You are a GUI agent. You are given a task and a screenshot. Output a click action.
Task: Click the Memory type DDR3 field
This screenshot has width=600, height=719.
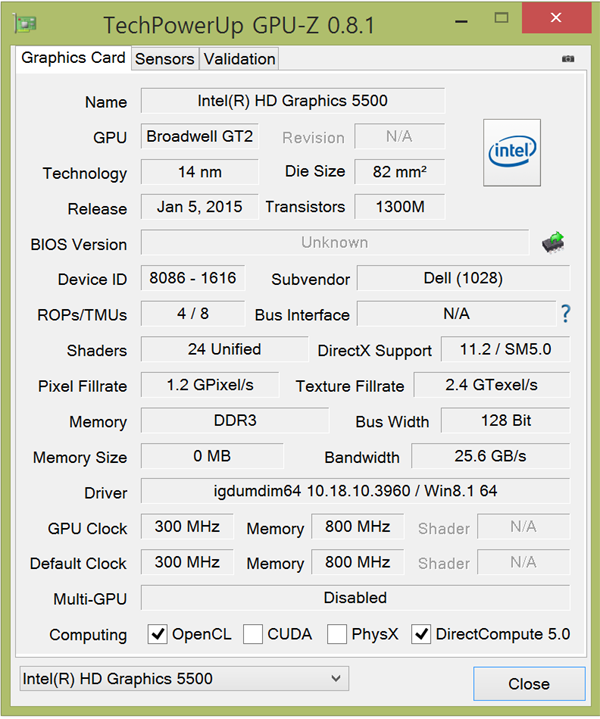[x=235, y=420]
